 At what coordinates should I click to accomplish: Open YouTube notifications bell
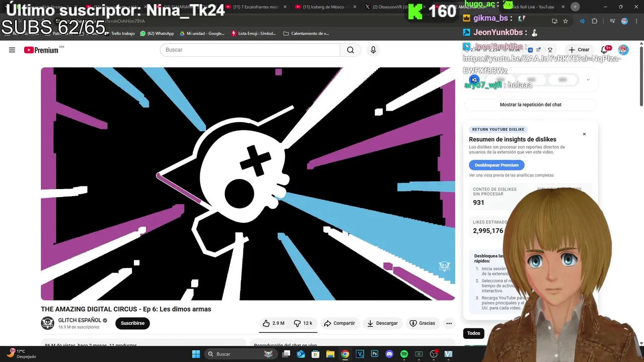click(605, 50)
